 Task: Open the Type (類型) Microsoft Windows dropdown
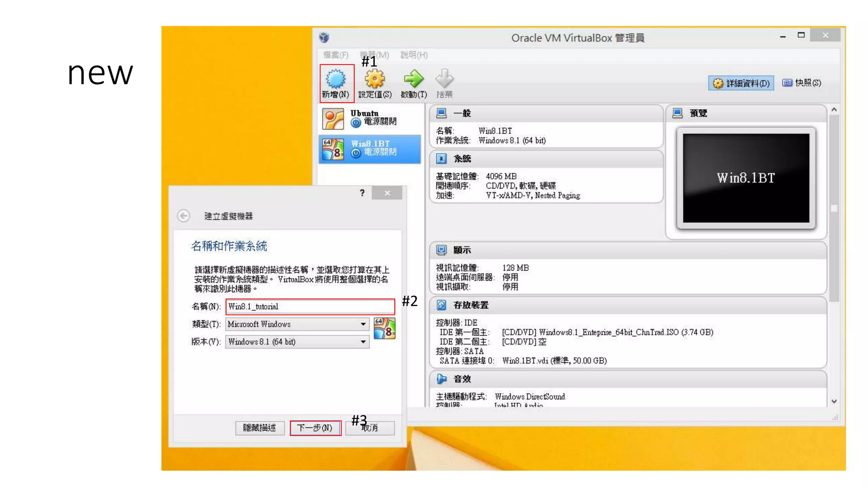[x=297, y=324]
